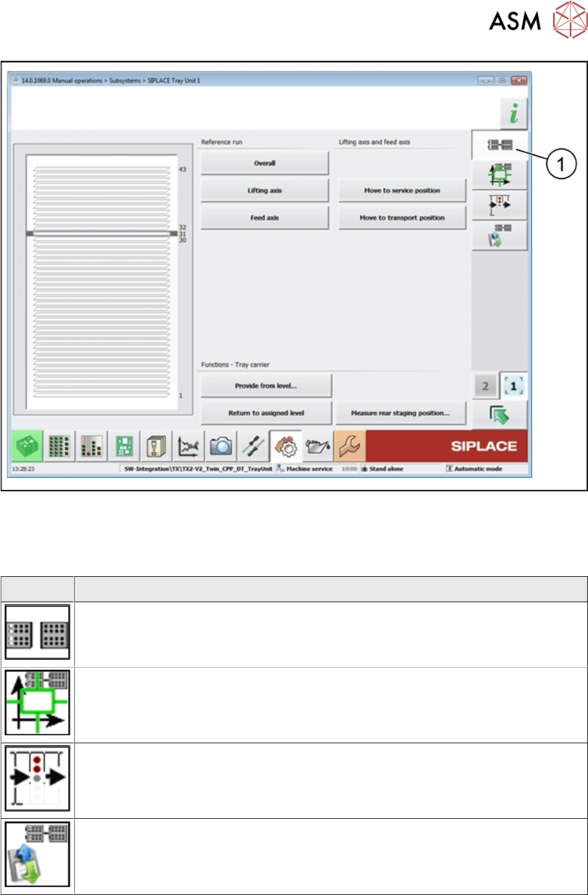Open the green machine overview icon
This screenshot has width=588, height=895.
click(26, 446)
